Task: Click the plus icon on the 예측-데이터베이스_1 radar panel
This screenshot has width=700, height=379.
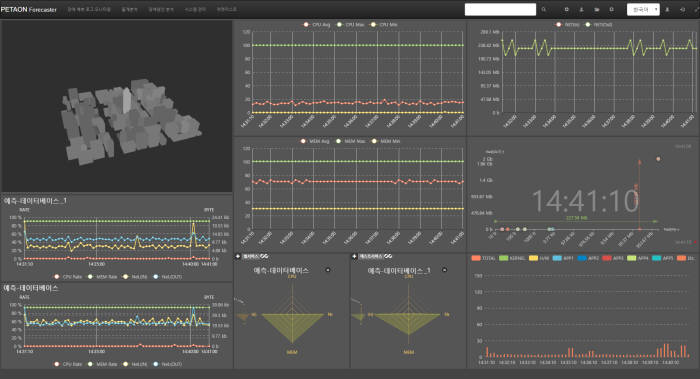Action: (x=354, y=256)
